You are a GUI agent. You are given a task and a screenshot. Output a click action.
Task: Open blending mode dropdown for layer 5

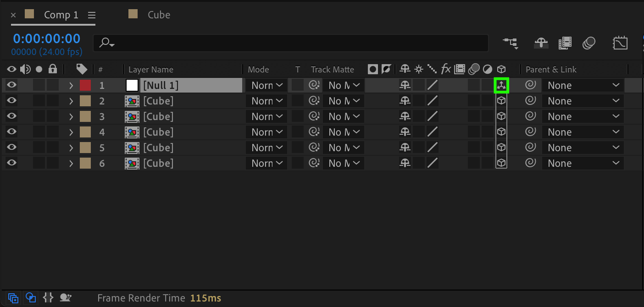coord(266,148)
